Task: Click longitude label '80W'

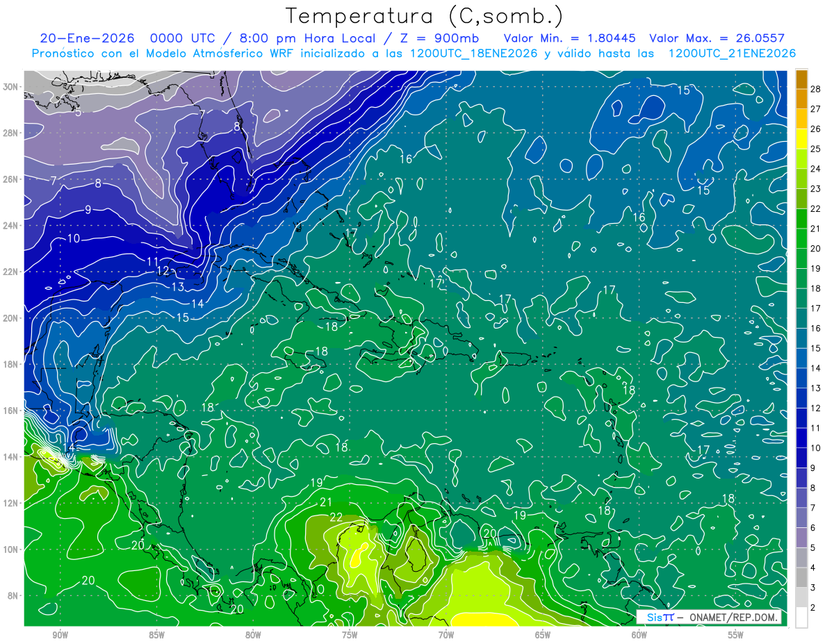Action: click(253, 635)
